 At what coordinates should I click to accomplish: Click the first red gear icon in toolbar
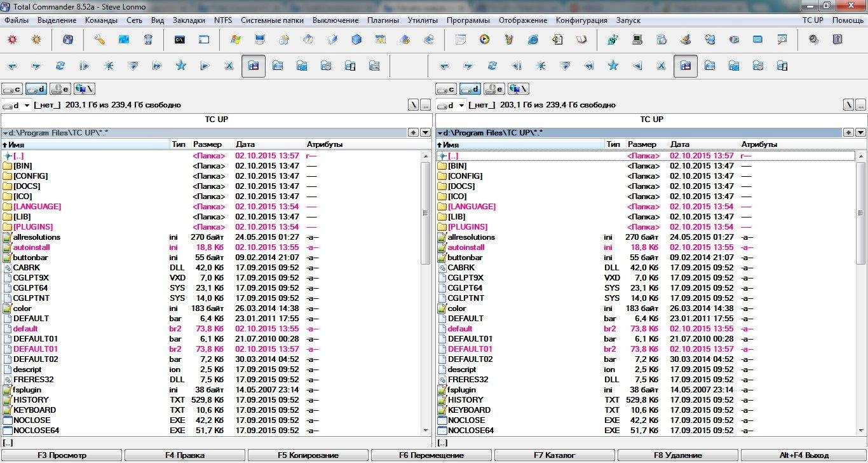pyautogui.click(x=12, y=39)
